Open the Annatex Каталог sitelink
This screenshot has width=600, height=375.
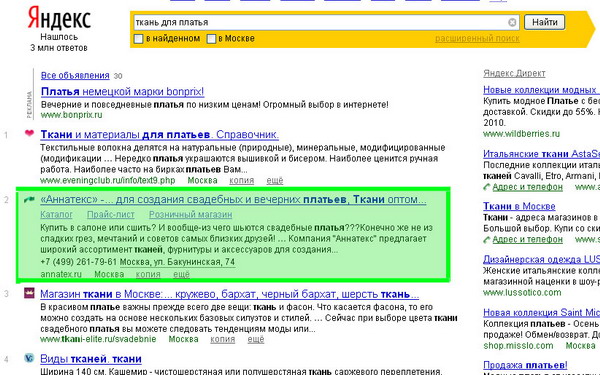click(56, 215)
